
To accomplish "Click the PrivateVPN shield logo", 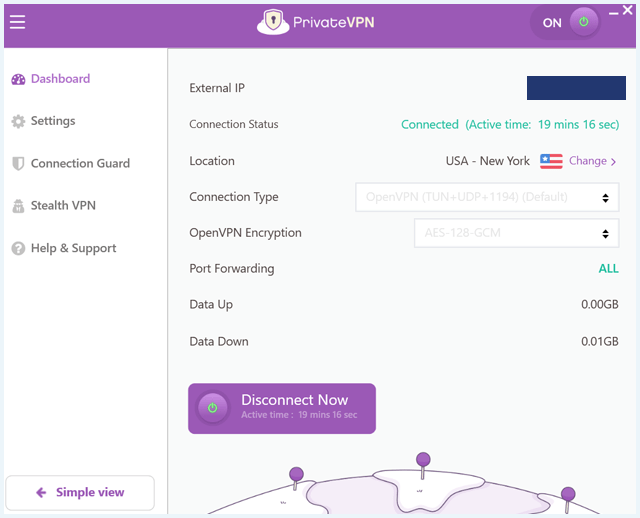I will [273, 22].
